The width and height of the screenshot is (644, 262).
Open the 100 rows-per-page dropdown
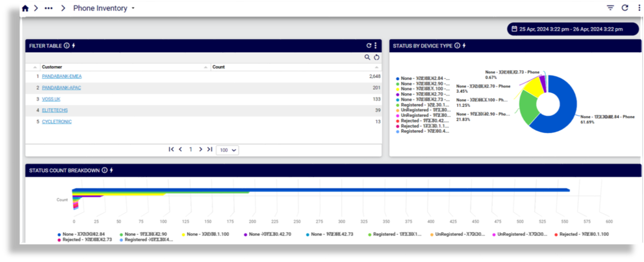(227, 150)
